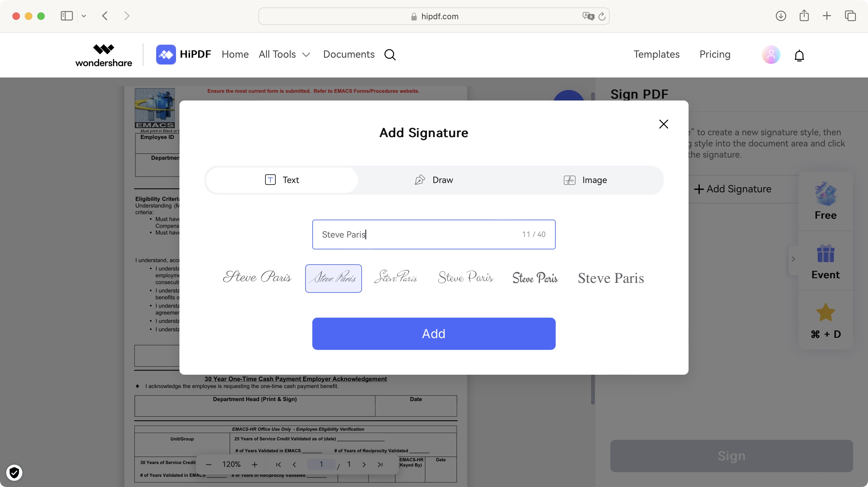Open the Documents section
The height and width of the screenshot is (487, 868).
(x=349, y=55)
